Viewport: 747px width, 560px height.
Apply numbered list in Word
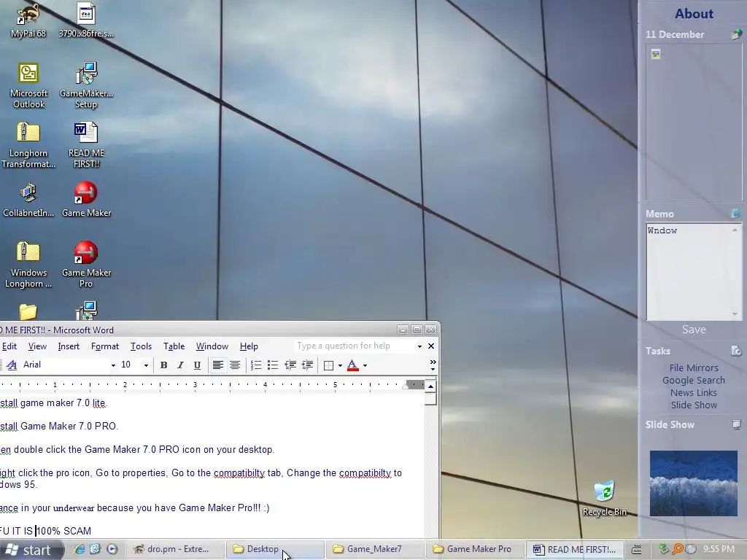tap(256, 365)
